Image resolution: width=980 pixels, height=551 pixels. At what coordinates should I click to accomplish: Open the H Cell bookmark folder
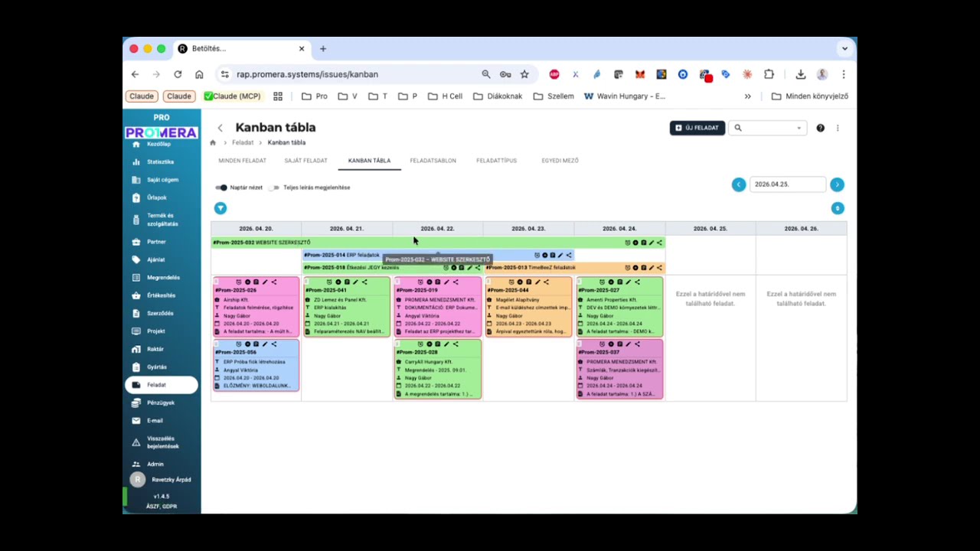tap(446, 96)
